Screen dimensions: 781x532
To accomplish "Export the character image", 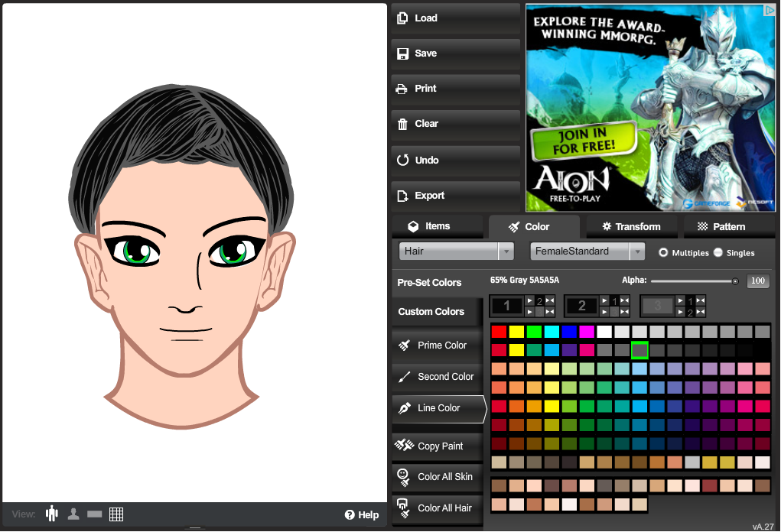I will coord(455,196).
